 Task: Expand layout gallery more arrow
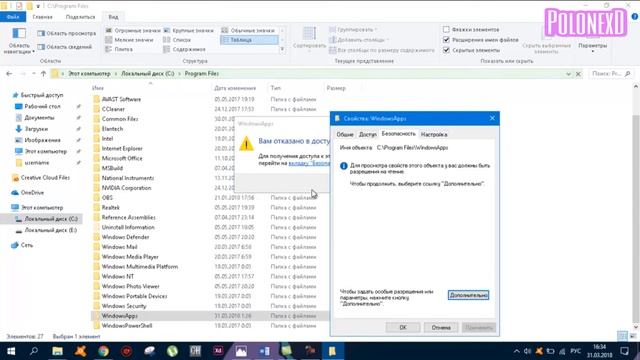pos(282,49)
